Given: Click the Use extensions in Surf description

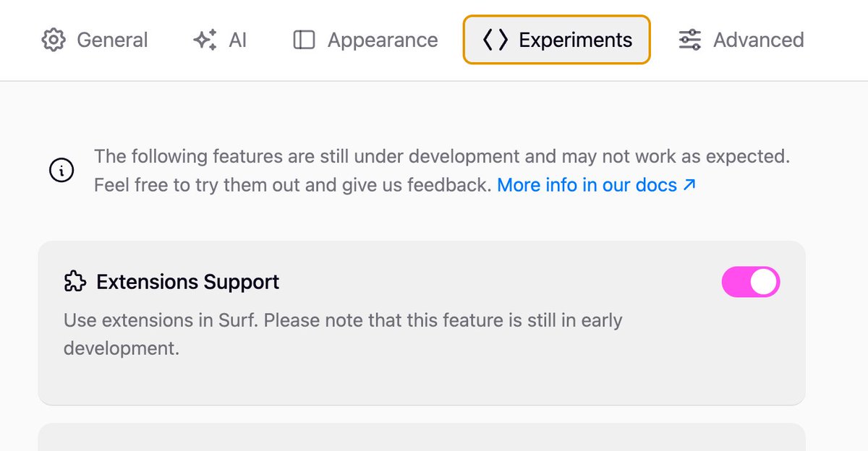Looking at the screenshot, I should point(343,334).
